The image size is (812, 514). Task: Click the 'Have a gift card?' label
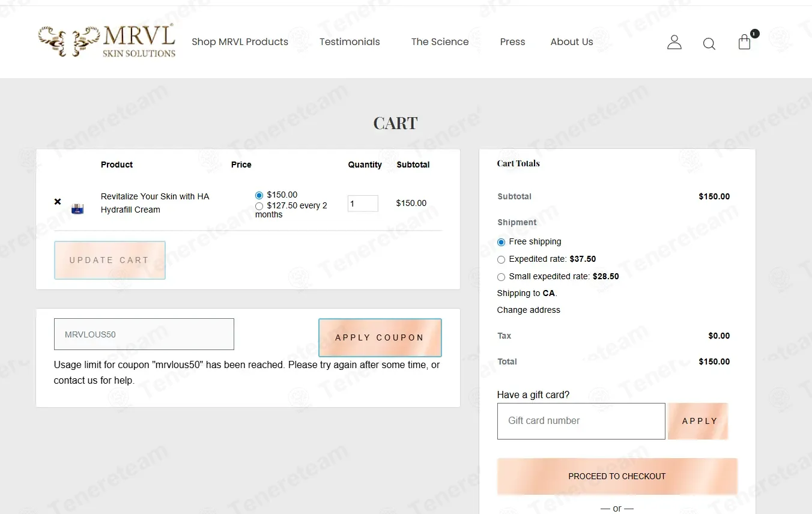point(533,395)
